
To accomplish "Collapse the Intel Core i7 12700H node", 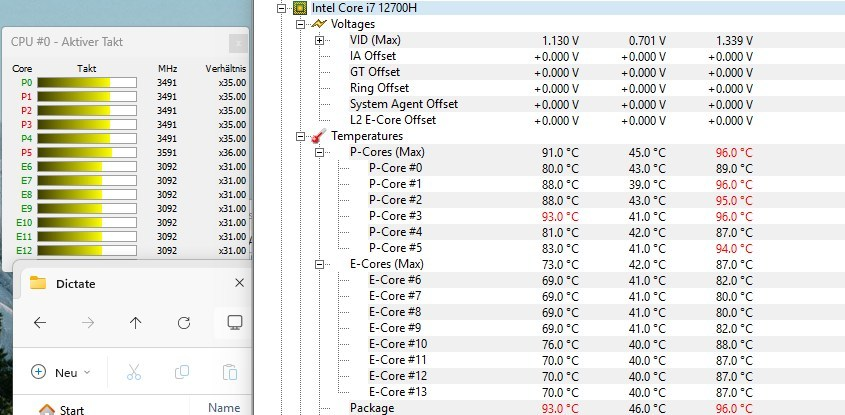I will [280, 8].
